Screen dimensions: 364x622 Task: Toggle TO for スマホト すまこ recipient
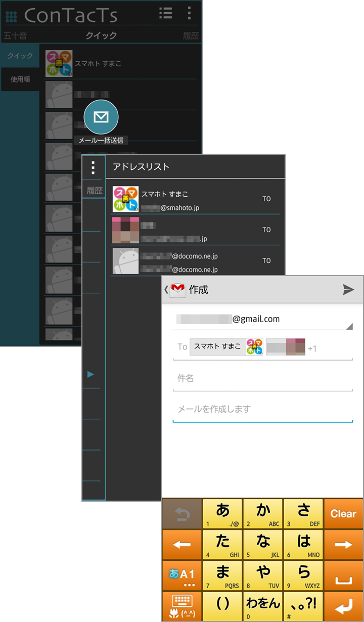(266, 199)
